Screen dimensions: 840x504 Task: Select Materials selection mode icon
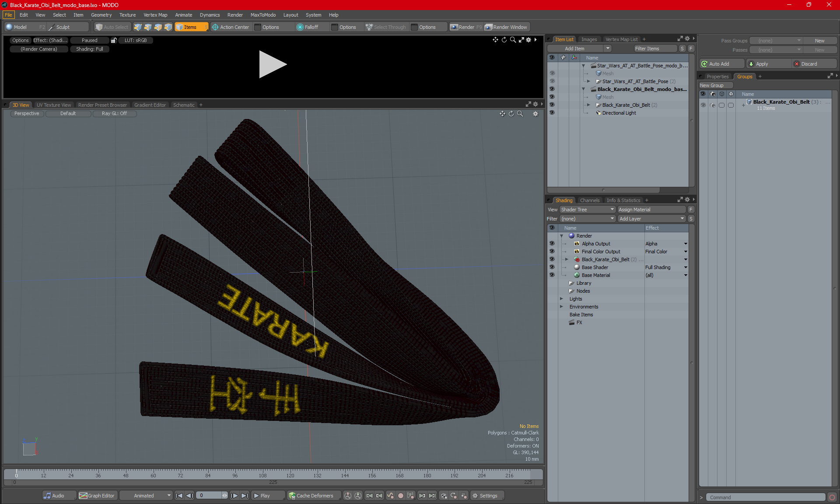click(x=168, y=27)
